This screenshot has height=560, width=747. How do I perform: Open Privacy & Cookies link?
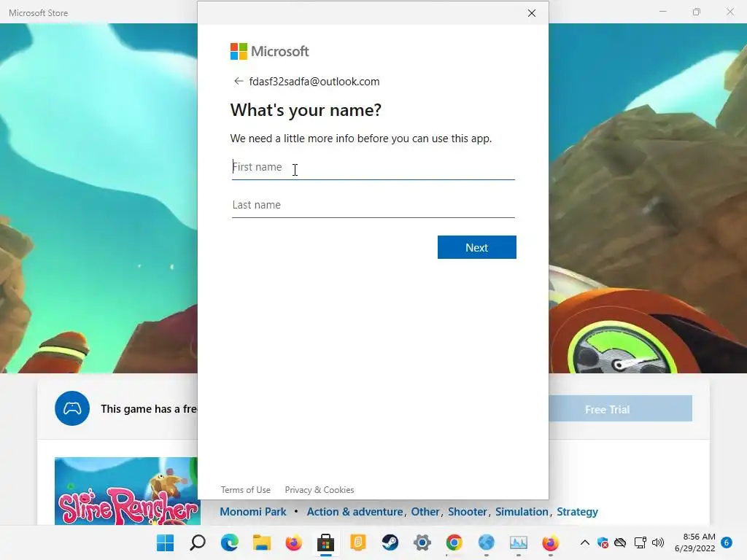pyautogui.click(x=320, y=489)
